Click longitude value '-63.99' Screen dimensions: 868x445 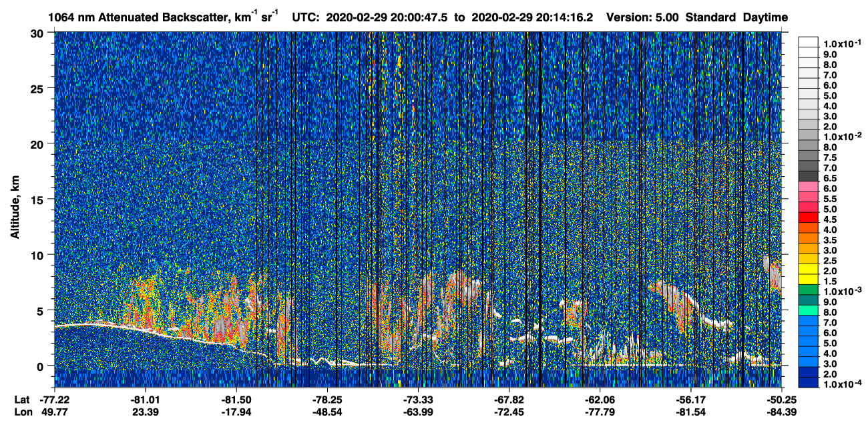417,412
